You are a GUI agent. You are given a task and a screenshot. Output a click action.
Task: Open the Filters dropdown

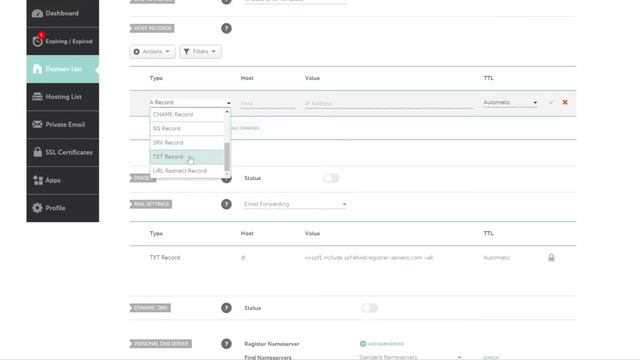pyautogui.click(x=200, y=51)
